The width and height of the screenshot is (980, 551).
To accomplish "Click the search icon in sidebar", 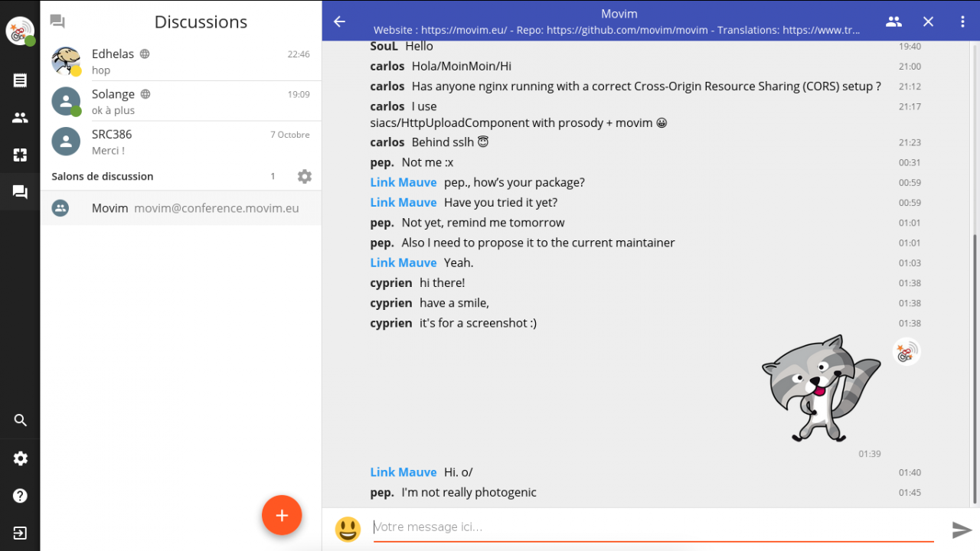I will point(20,420).
